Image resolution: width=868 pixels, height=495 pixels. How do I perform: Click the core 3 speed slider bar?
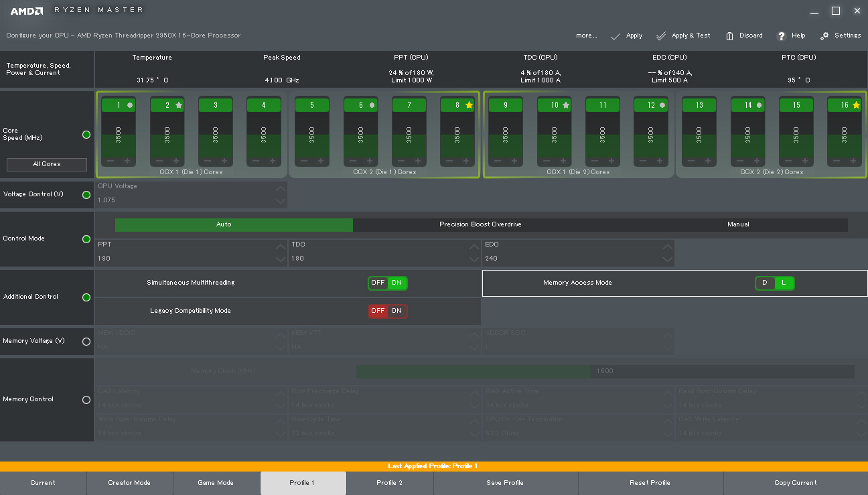(x=216, y=135)
